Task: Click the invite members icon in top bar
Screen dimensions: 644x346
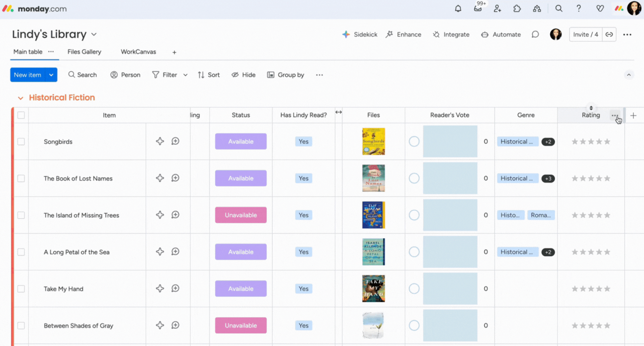Action: [x=497, y=8]
